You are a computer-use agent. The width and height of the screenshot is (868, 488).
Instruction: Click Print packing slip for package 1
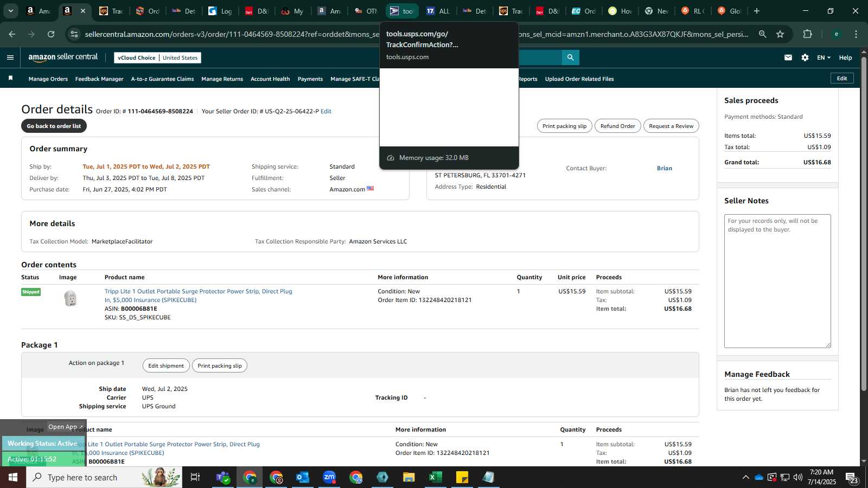click(220, 365)
